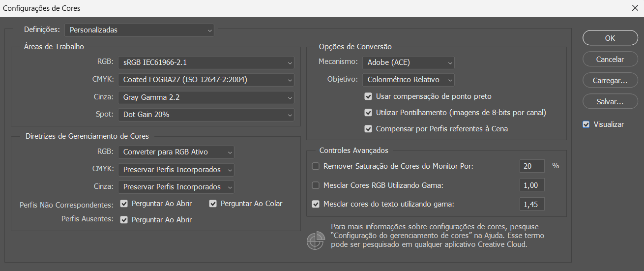Viewport: 644px width, 271px height.
Task: Click the Diretrizes de Gerenciamento de Cores title
Action: tap(87, 136)
